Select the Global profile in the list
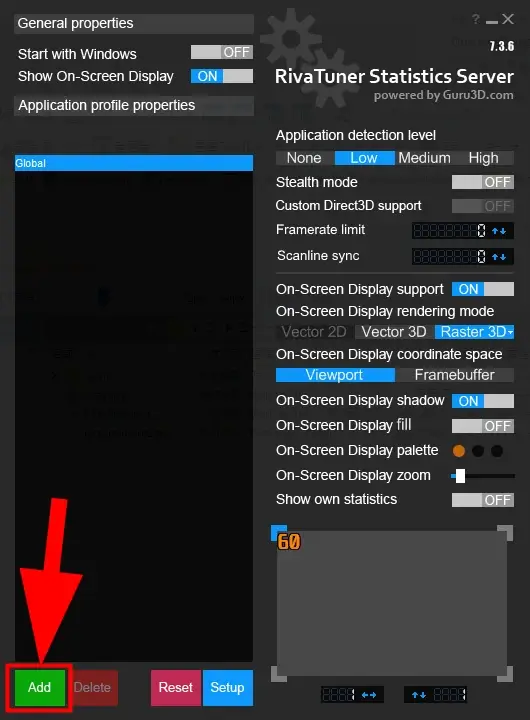 134,163
